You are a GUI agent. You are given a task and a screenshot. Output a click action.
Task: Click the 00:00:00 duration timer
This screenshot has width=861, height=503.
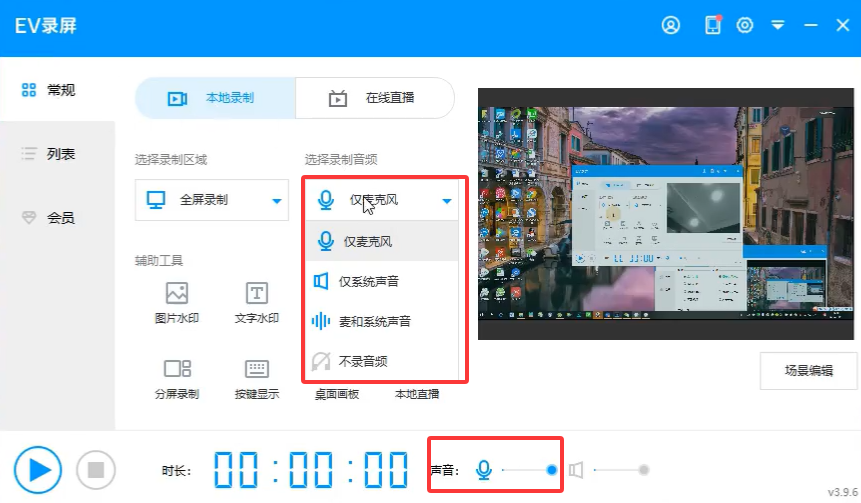(x=311, y=470)
